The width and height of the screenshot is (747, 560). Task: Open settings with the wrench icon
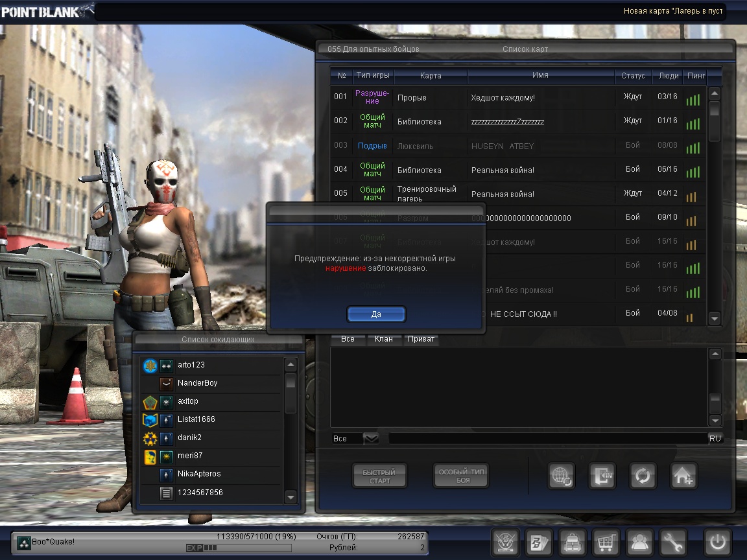tap(673, 542)
